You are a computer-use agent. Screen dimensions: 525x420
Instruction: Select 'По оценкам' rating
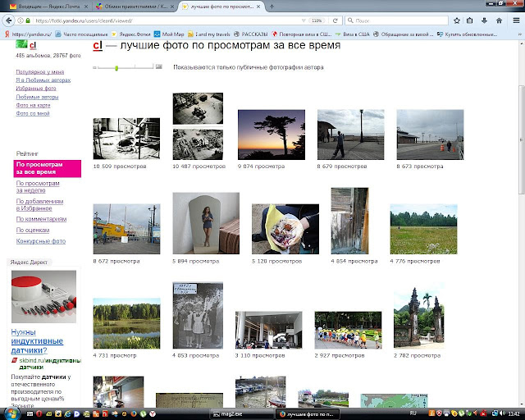(33, 230)
